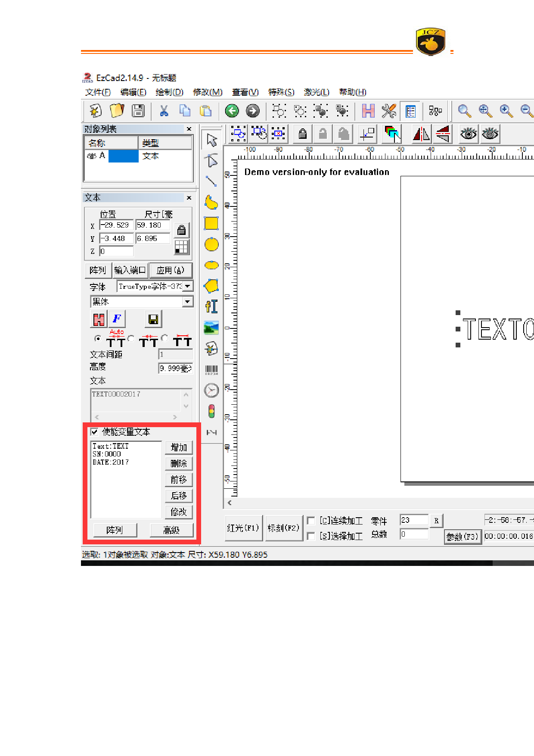Open the 绘制(D) menu
Viewport: 534px width, 756px height.
(169, 92)
